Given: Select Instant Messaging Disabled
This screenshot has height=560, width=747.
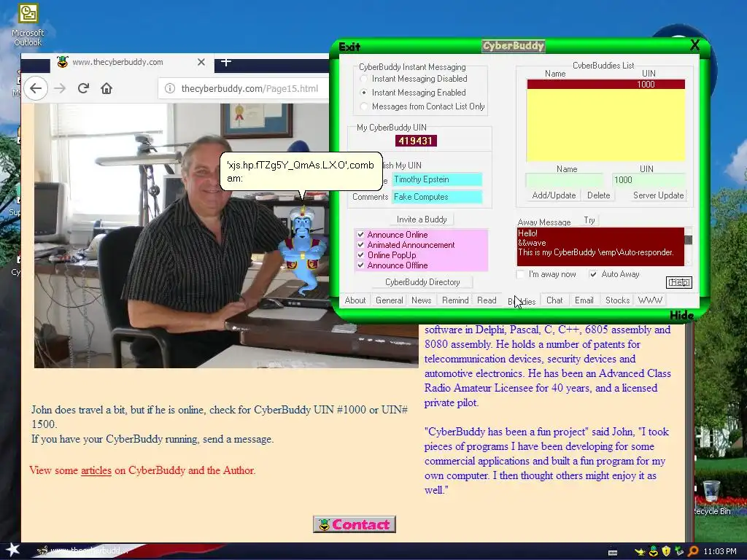Looking at the screenshot, I should tap(415, 79).
